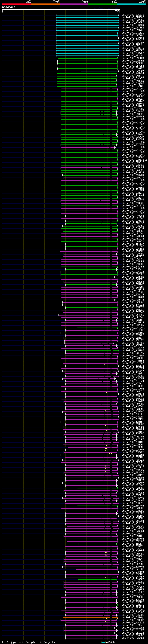Select hit label UniRef100_A5ASP2
Image resolution: width=148 pixels, height=644 pixels.
click(133, 22)
